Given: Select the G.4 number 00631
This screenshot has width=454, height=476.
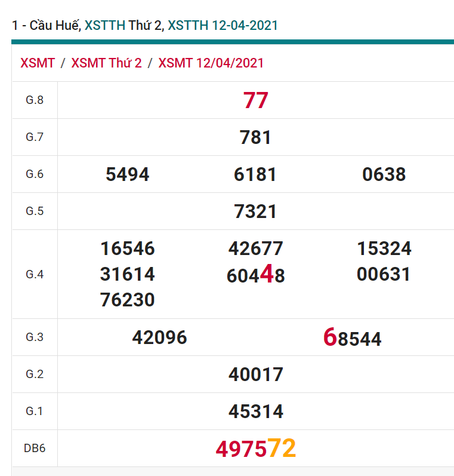Looking at the screenshot, I should [x=384, y=274].
